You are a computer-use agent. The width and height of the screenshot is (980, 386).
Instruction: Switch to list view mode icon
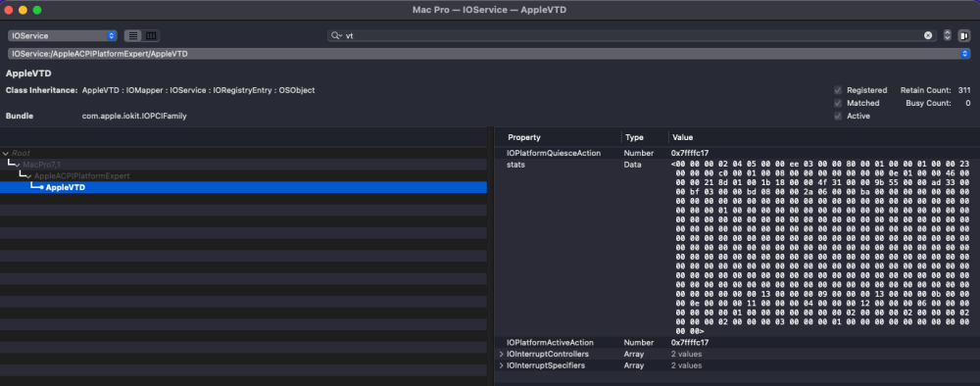click(x=133, y=35)
